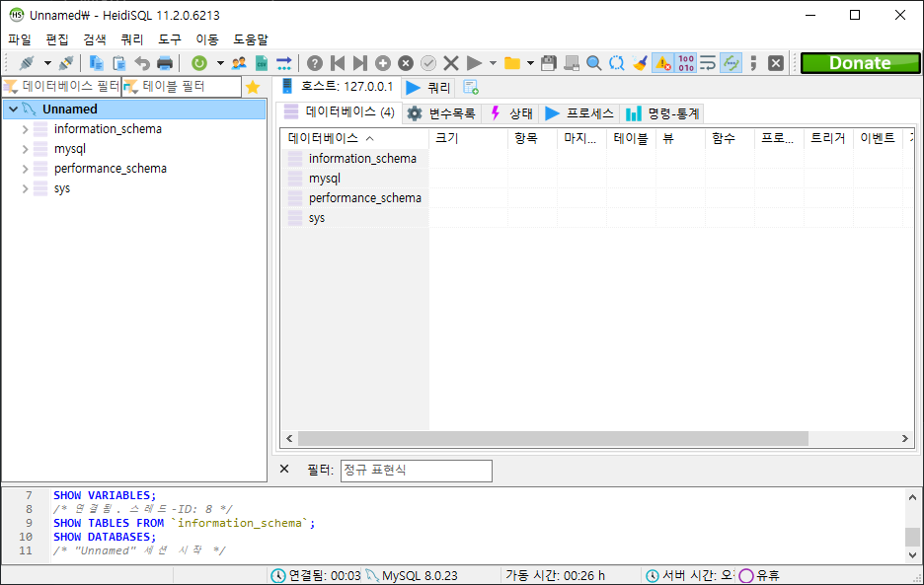Click the disconnect plug icon
The height and width of the screenshot is (585, 924).
(65, 62)
